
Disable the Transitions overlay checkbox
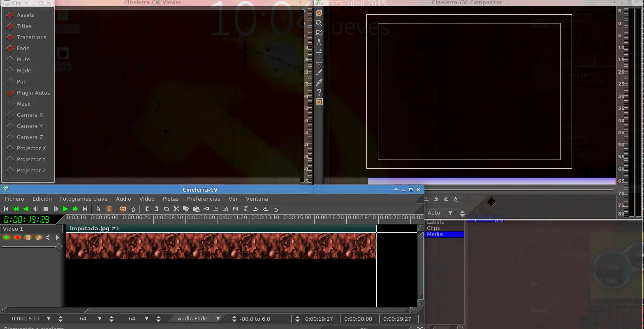tap(10, 37)
